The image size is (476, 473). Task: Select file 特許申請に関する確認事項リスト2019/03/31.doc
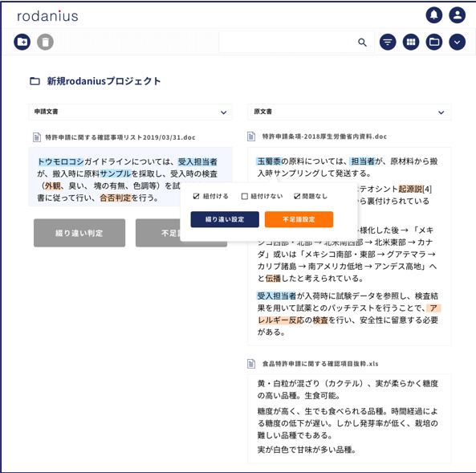(x=120, y=137)
